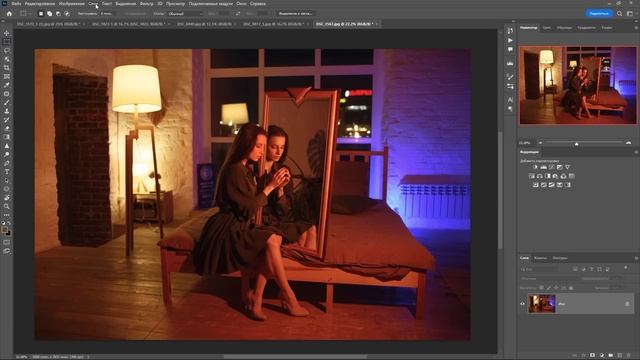Select the Lasso tool
This screenshot has height=360, width=640.
tap(7, 50)
